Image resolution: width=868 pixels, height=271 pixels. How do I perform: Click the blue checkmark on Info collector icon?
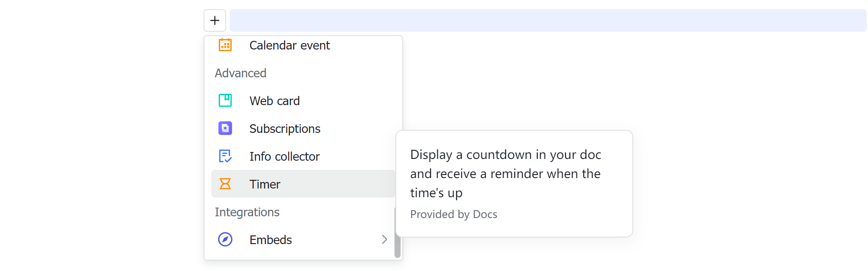(227, 159)
